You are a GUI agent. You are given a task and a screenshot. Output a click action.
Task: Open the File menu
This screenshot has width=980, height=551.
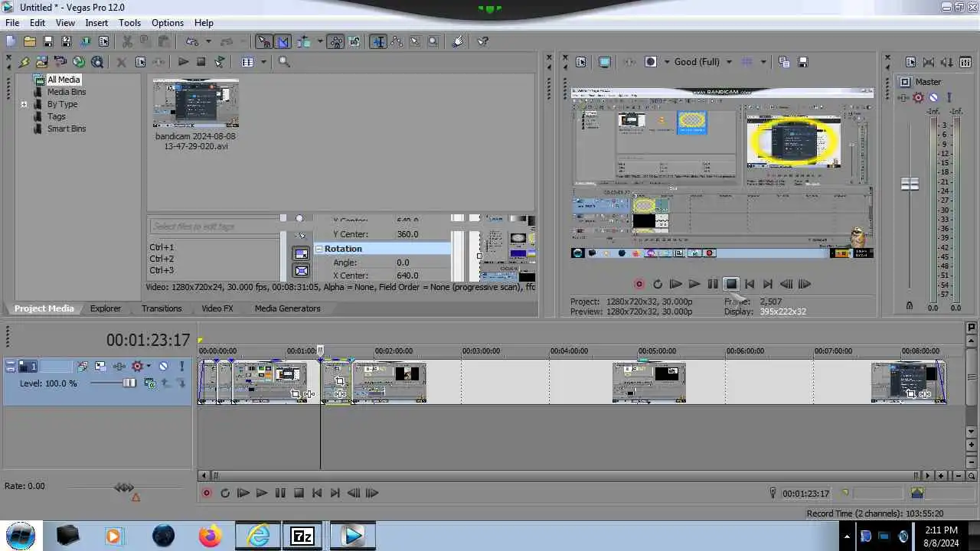[12, 23]
